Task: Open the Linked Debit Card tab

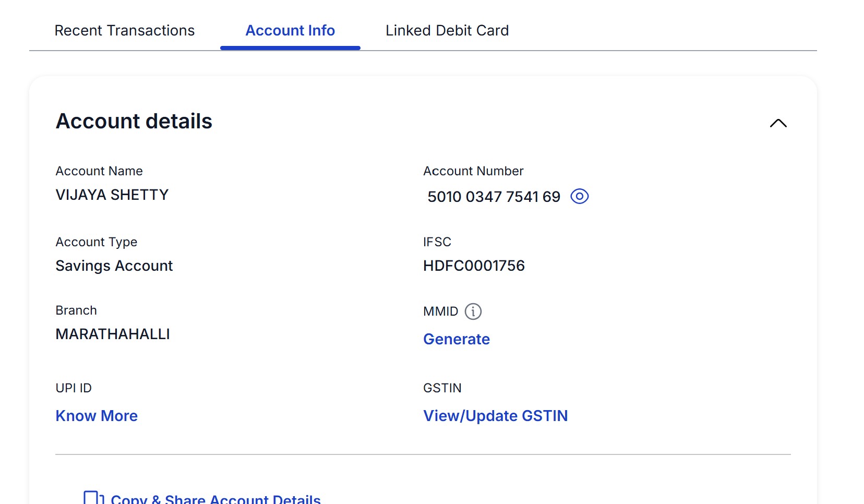Action: coord(447,31)
